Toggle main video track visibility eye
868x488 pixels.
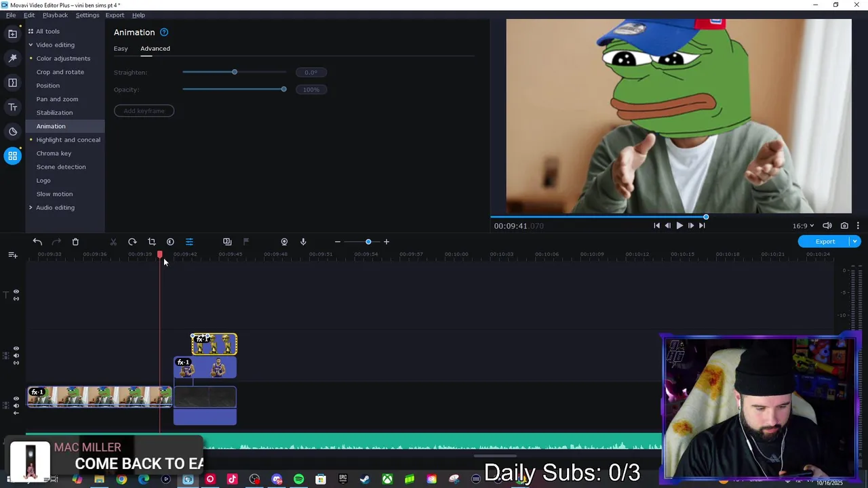(x=16, y=399)
